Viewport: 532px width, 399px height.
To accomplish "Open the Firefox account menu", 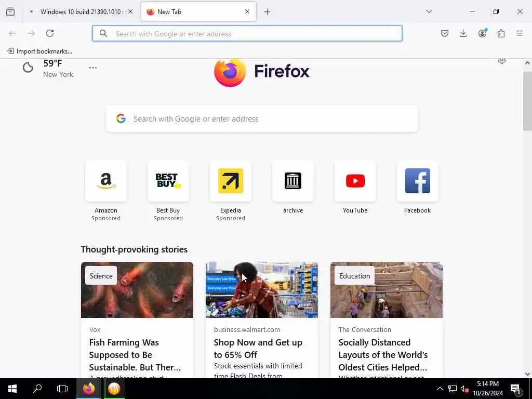I will (x=482, y=33).
